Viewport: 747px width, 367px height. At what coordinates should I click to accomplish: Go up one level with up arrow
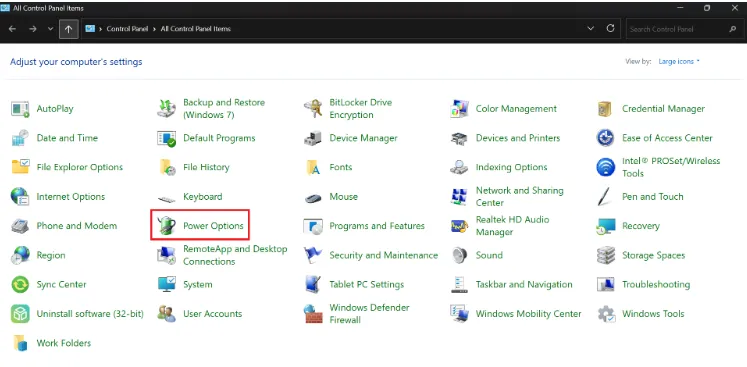69,29
